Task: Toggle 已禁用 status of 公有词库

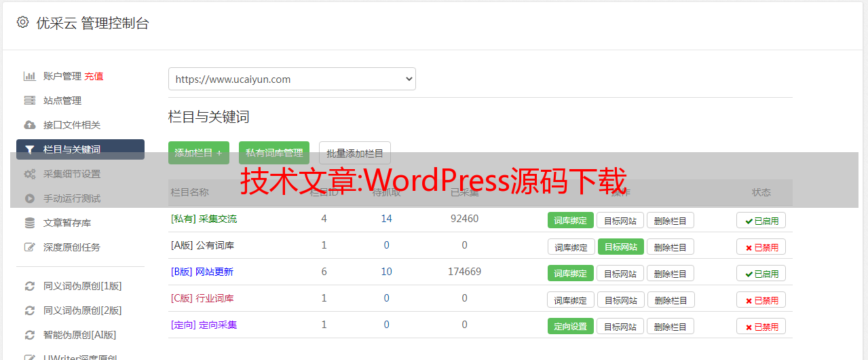Action: tap(761, 247)
